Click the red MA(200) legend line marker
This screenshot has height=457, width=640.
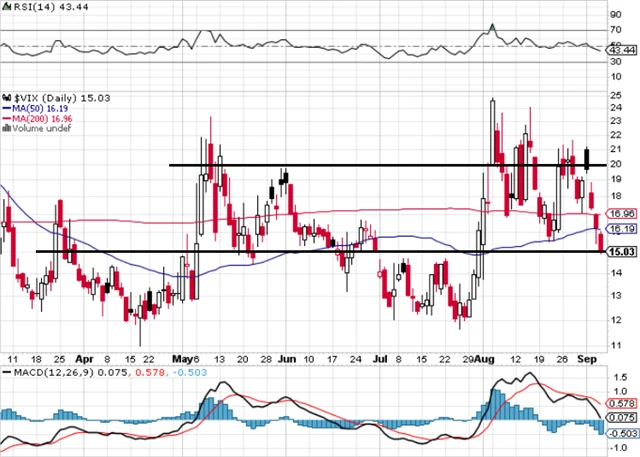pyautogui.click(x=5, y=118)
